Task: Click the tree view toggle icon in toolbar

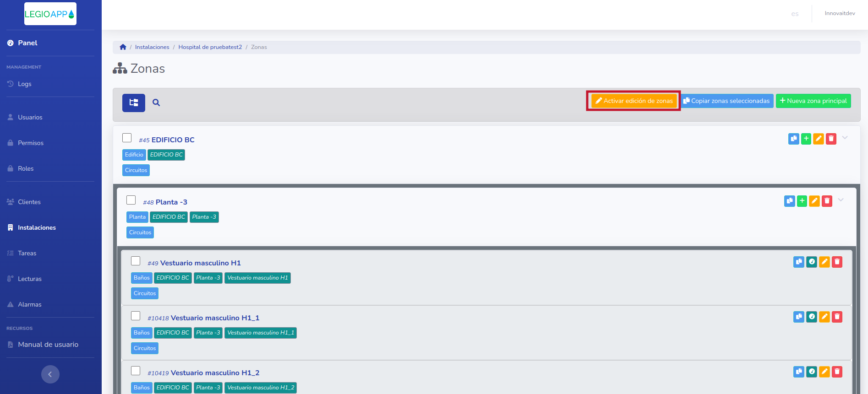Action: (x=133, y=103)
